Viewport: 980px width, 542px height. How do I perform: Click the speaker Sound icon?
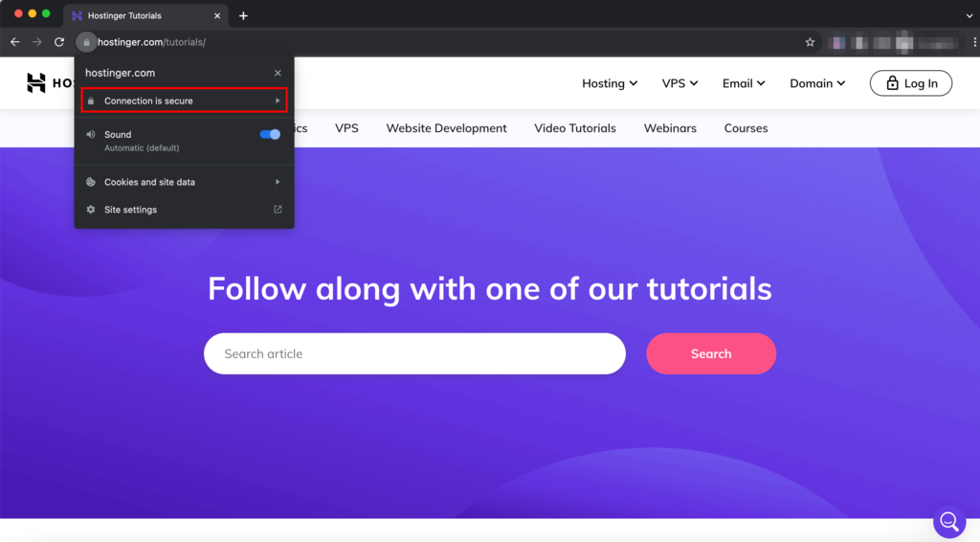click(91, 134)
